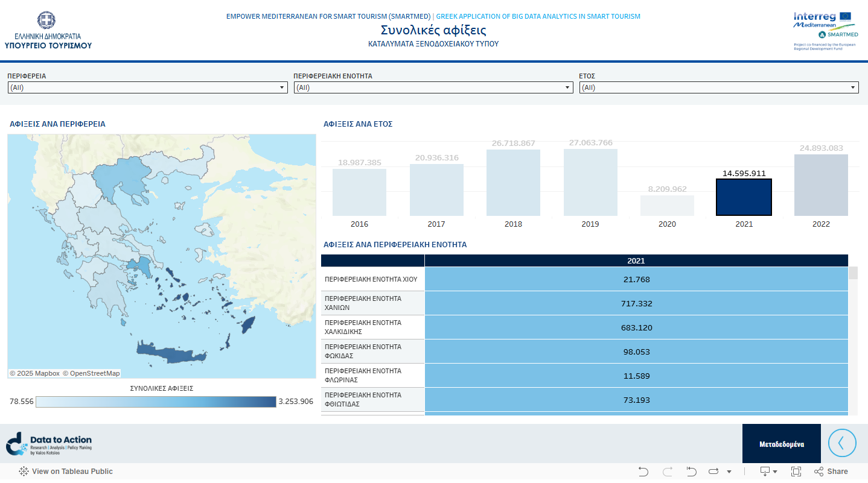Image resolution: width=868 pixels, height=483 pixels.
Task: Select the 2019 bar in yearly chart
Action: (590, 182)
